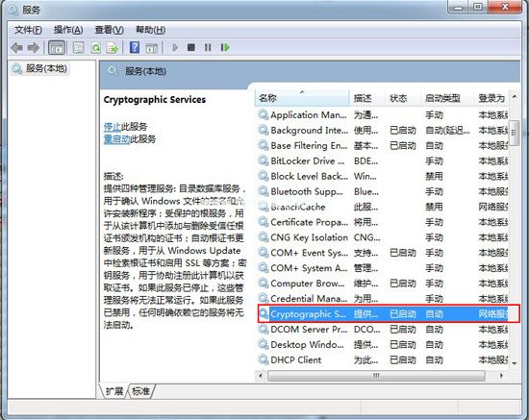Click the vertical scrollbar thumb
The width and height of the screenshot is (529, 420).
point(515,133)
